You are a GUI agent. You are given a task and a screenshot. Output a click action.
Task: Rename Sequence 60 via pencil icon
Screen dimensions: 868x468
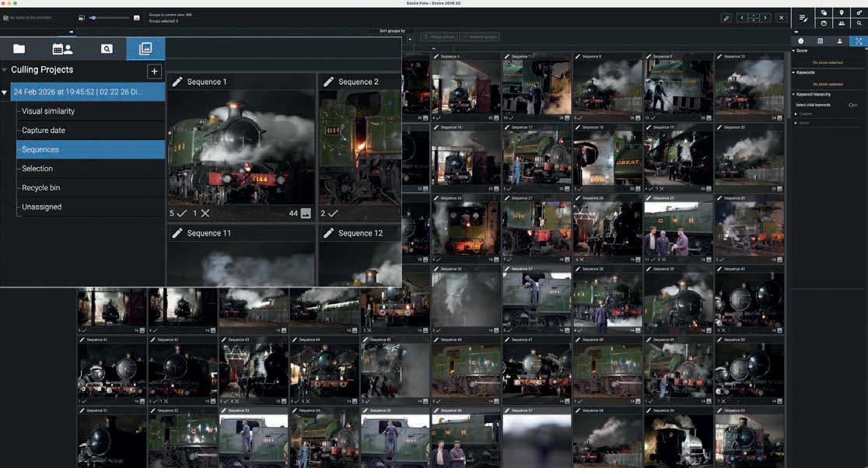(x=719, y=410)
